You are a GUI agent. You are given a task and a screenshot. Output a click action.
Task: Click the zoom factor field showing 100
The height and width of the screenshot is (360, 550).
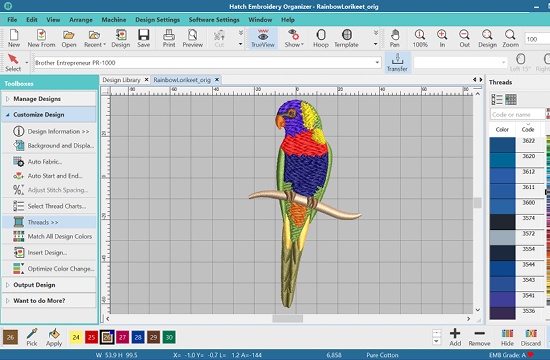tap(537, 39)
